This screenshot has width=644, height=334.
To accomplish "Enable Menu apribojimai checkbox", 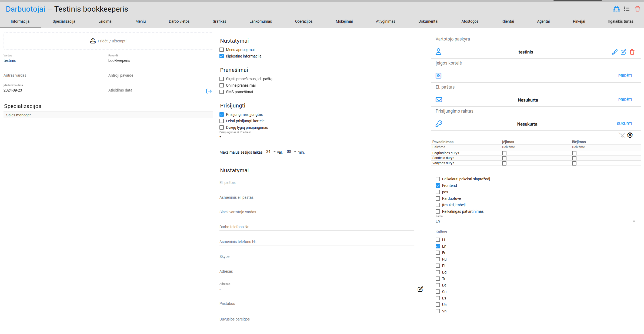I will click(x=222, y=50).
